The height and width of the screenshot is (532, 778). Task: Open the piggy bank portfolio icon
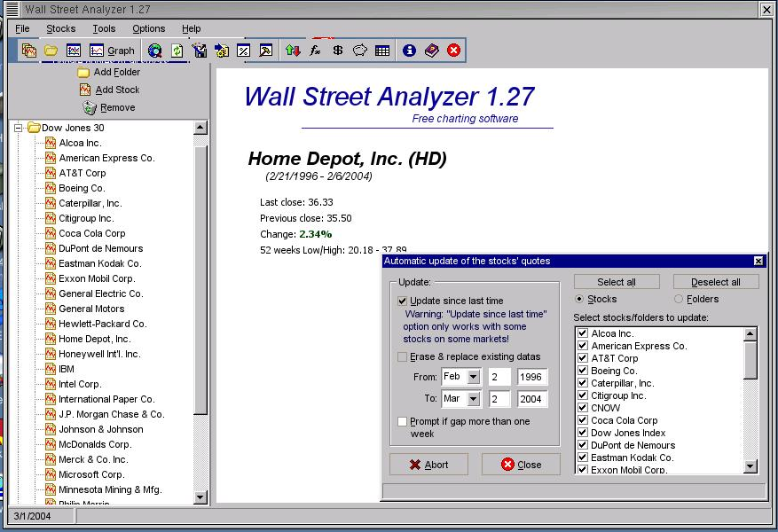coord(359,51)
